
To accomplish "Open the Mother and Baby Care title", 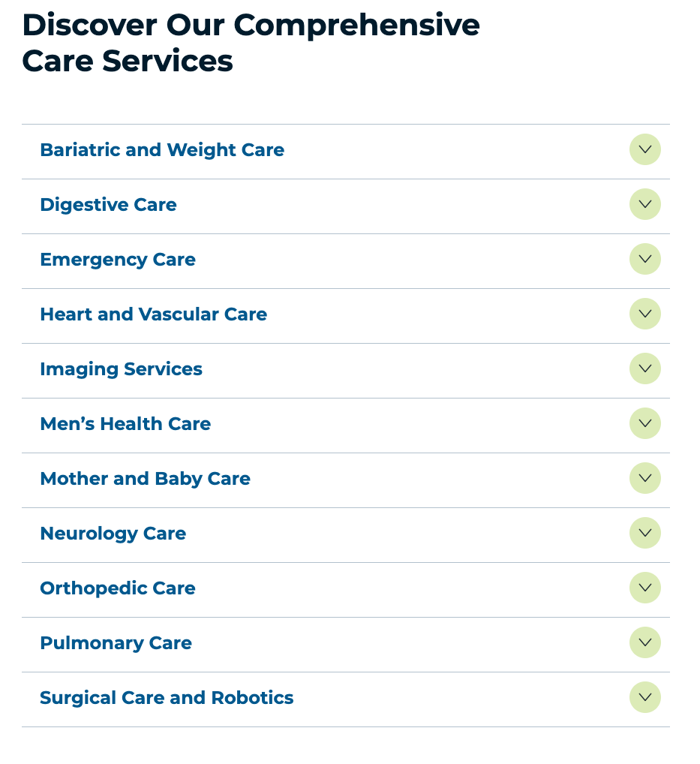I will [x=145, y=479].
